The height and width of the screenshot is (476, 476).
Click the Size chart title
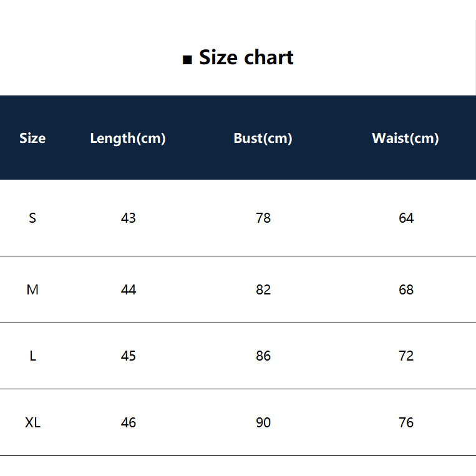[x=246, y=57]
